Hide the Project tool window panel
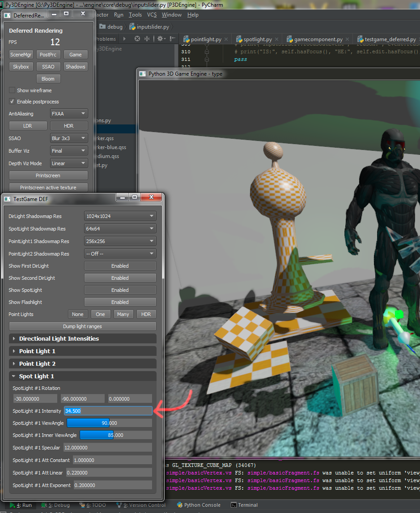 pyautogui.click(x=173, y=39)
